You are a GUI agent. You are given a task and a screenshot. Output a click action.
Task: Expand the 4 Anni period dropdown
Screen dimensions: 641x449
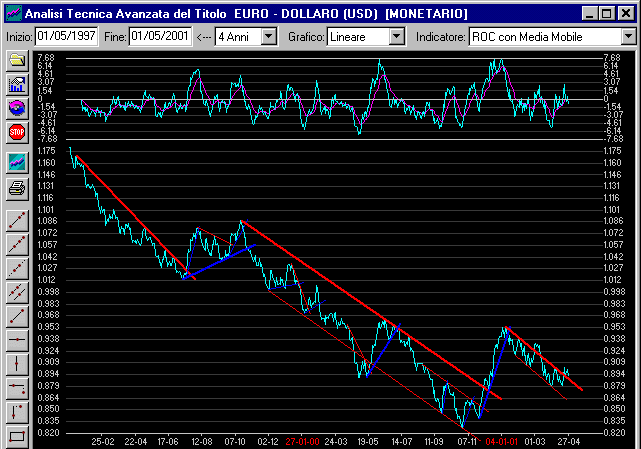269,36
